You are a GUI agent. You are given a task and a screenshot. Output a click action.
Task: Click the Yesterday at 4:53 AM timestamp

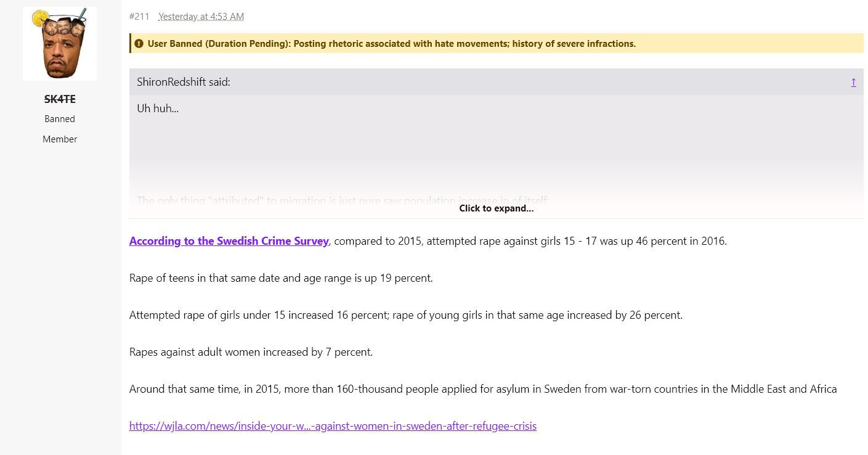(x=201, y=17)
